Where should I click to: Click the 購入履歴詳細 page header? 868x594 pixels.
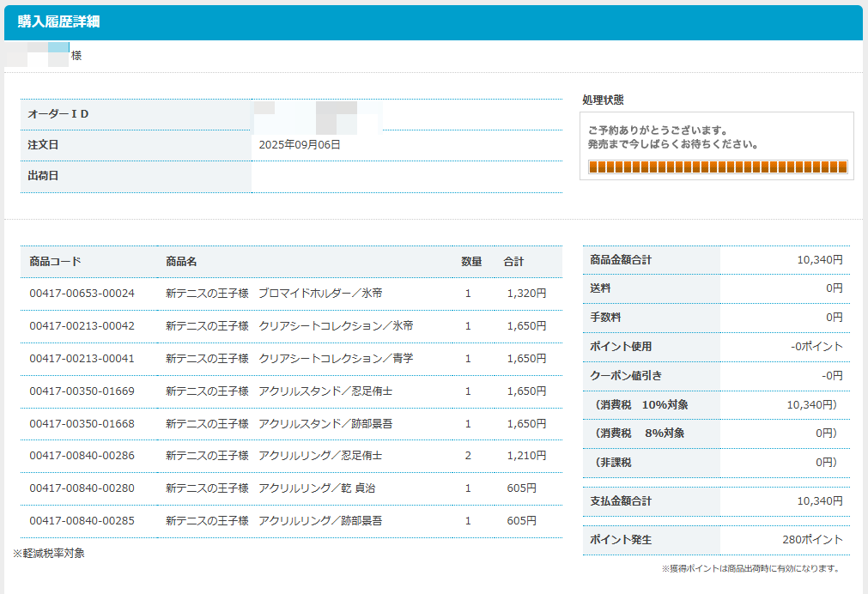[59, 21]
